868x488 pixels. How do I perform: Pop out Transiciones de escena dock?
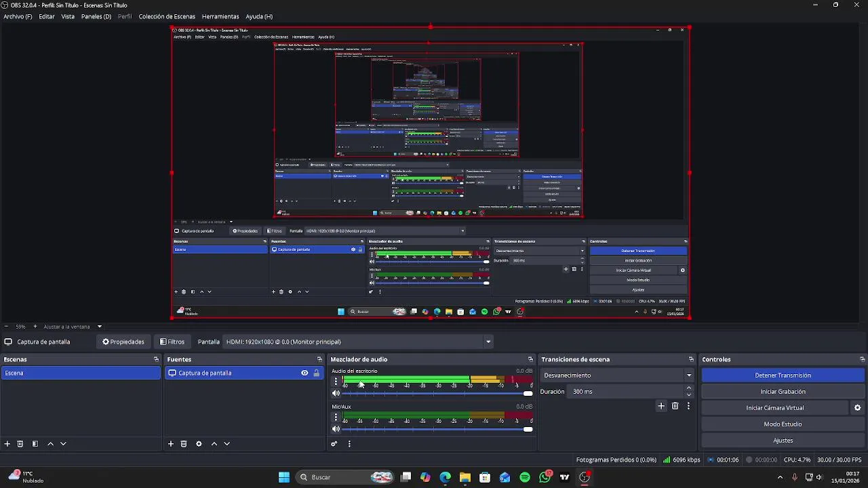691,359
